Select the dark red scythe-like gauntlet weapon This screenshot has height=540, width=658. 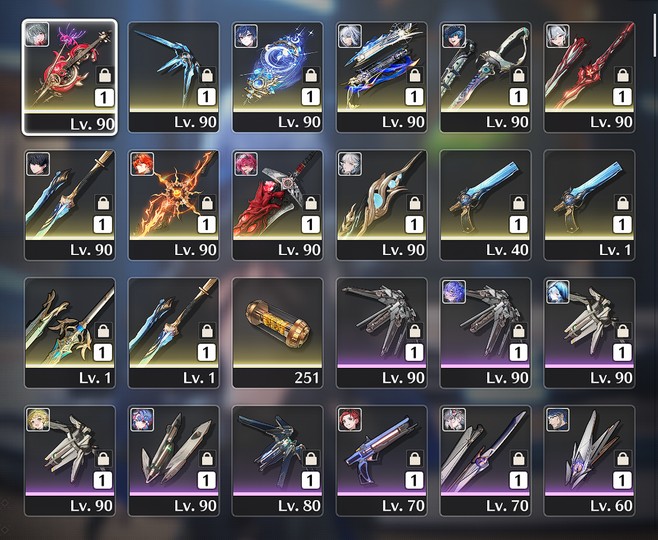(277, 205)
